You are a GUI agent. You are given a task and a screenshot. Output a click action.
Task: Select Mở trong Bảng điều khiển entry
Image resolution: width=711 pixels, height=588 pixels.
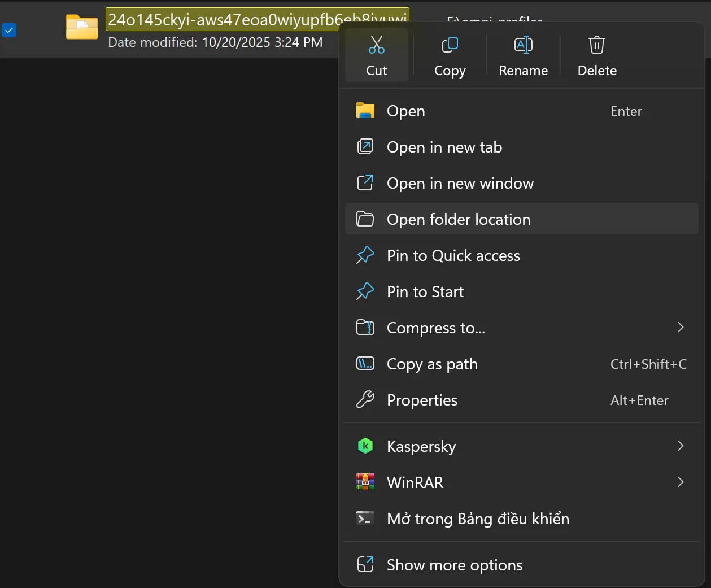point(477,519)
